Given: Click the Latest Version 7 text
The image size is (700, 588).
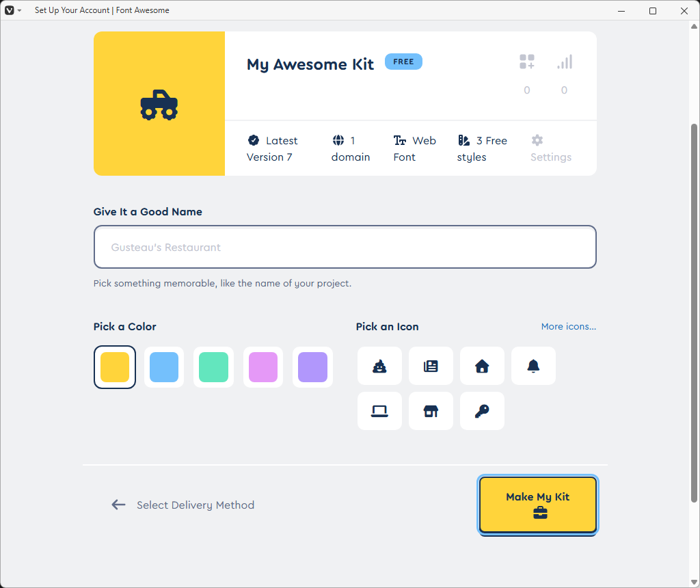Looking at the screenshot, I should click(x=272, y=148).
